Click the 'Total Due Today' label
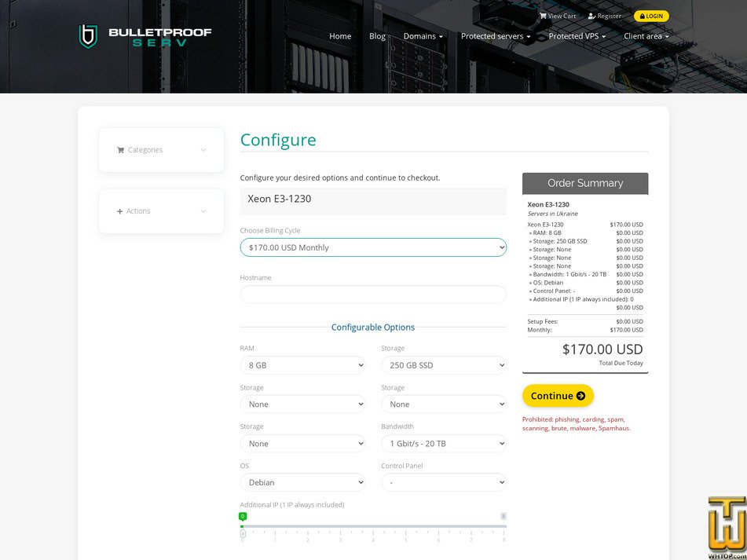747x560 pixels. click(621, 363)
